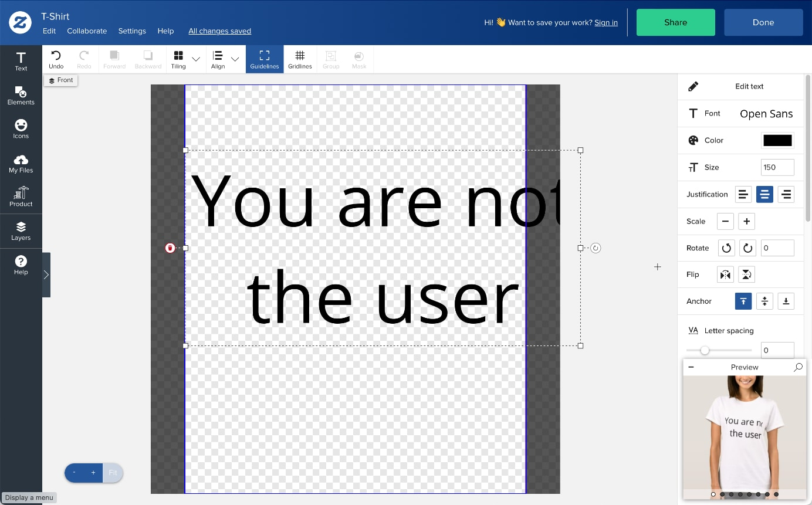Flip text horizontally
812x505 pixels.
tap(726, 274)
